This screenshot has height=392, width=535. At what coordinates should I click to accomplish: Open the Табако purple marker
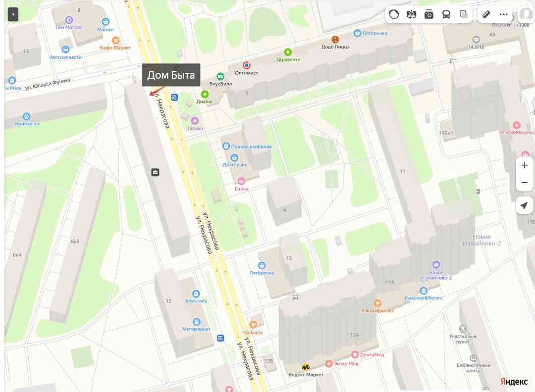pos(195,121)
